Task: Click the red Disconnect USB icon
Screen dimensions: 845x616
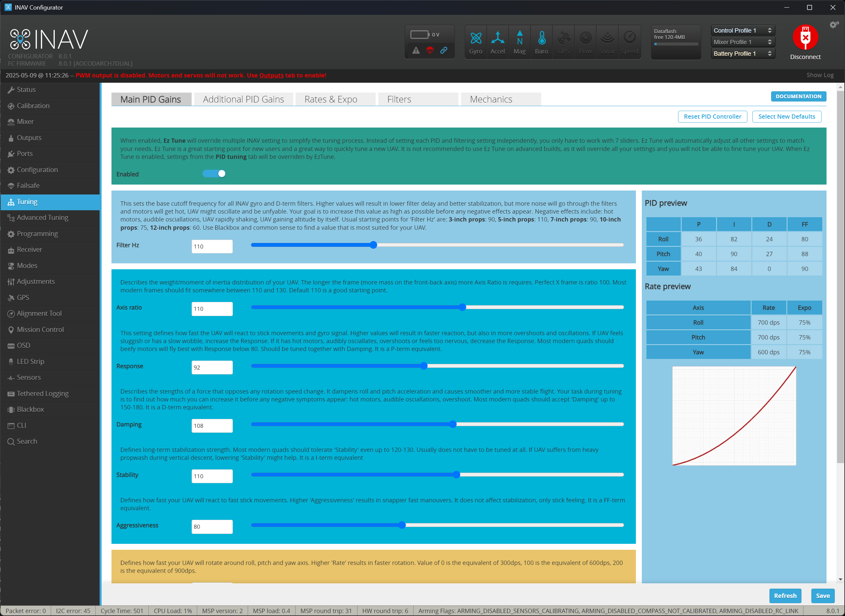Action: tap(805, 37)
